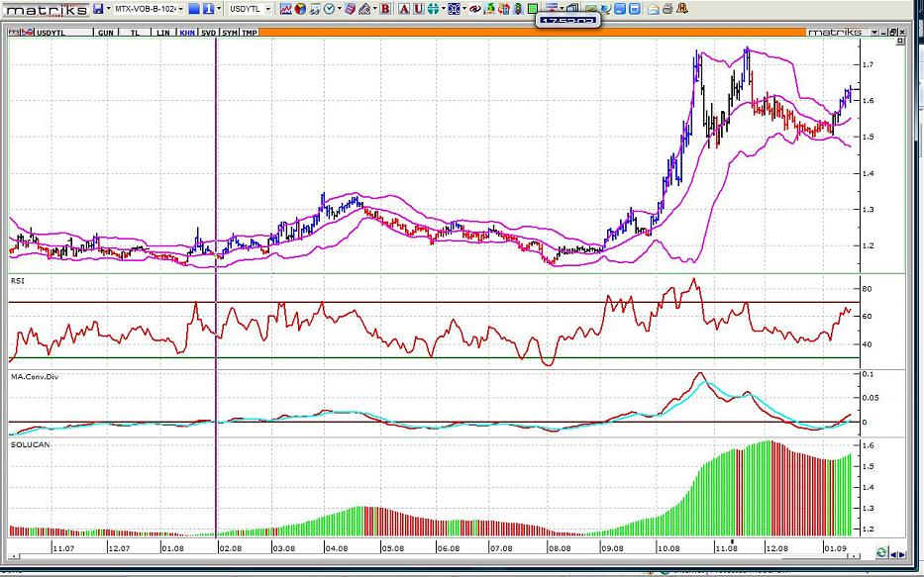The image size is (924, 577).
Task: Click the TMP button in chart header
Action: click(251, 33)
